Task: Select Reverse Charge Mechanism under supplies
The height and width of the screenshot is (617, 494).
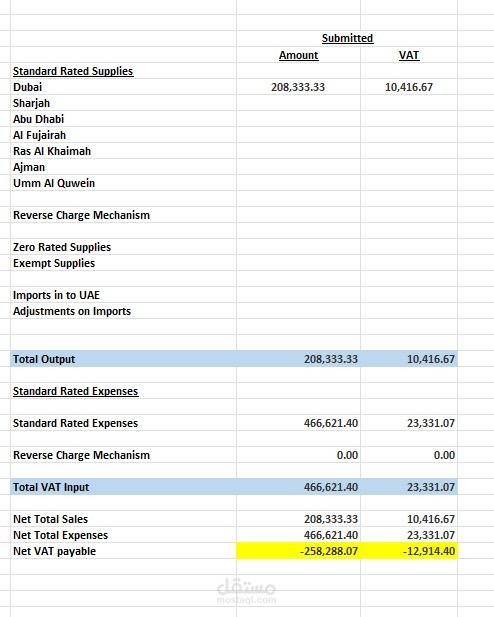Action: pyautogui.click(x=81, y=215)
